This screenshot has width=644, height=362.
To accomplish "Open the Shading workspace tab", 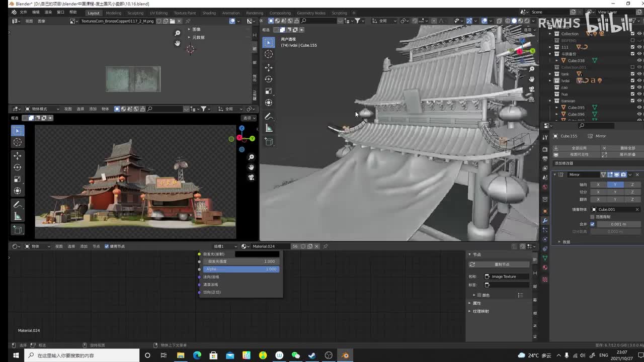I will pos(209,13).
